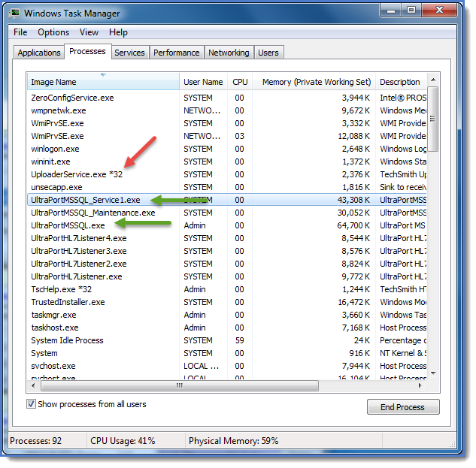The image size is (476, 468).
Task: Select svchost.exe with 7,944 K memory
Action: pyautogui.click(x=227, y=366)
